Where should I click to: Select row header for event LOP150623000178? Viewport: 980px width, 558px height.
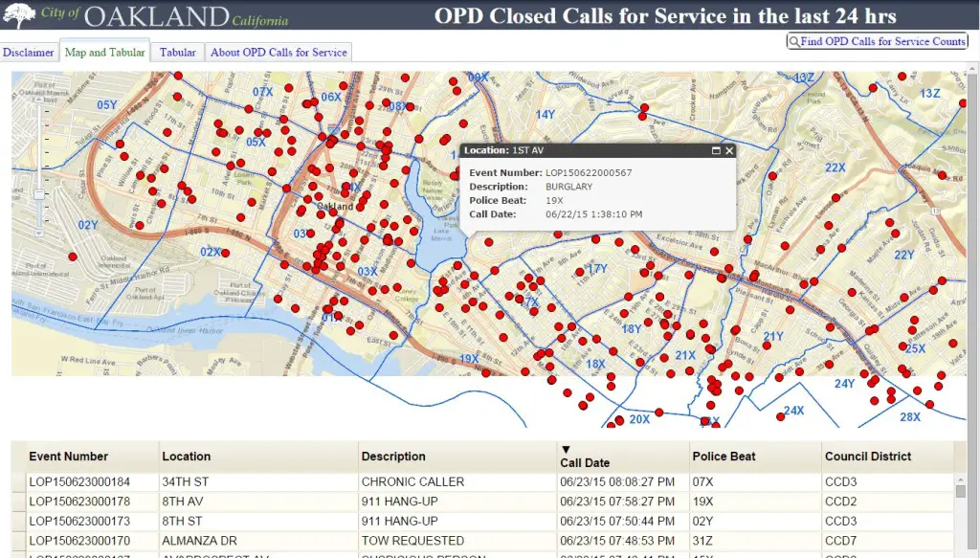tap(18, 502)
